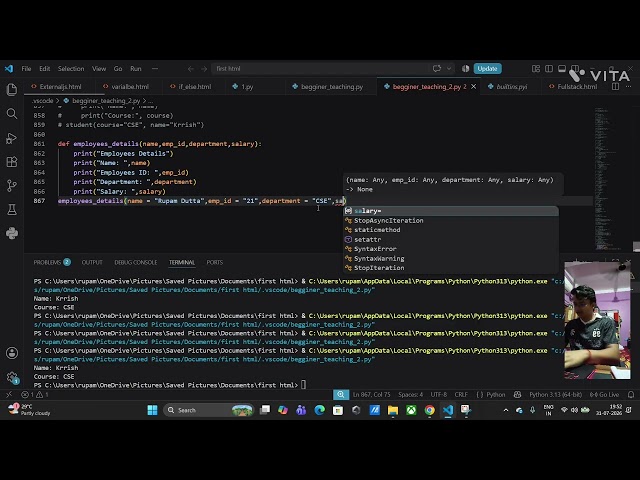This screenshot has width=640, height=480.
Task: Open the Search view in activity bar
Action: coord(12,113)
